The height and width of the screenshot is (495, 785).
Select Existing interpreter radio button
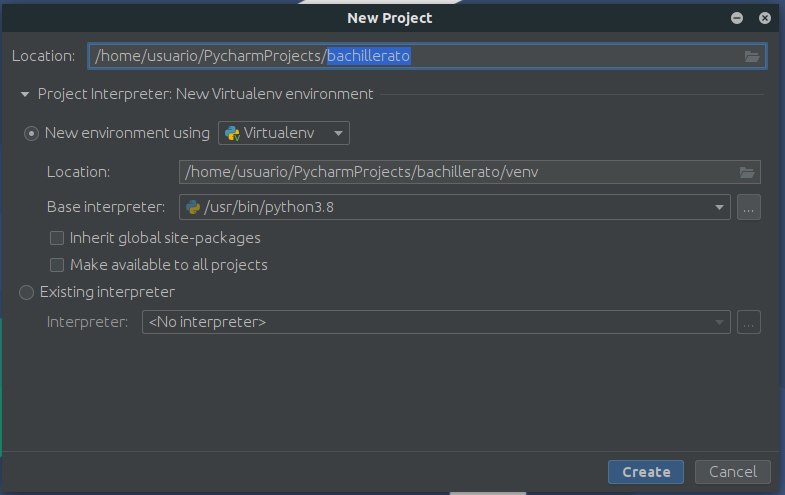coord(26,292)
